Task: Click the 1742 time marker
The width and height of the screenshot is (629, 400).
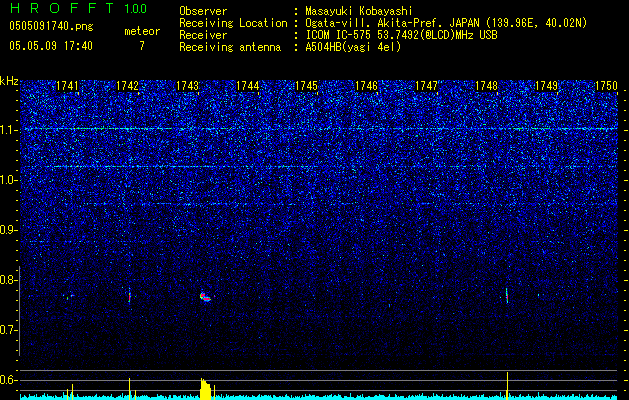Action: pyautogui.click(x=127, y=86)
